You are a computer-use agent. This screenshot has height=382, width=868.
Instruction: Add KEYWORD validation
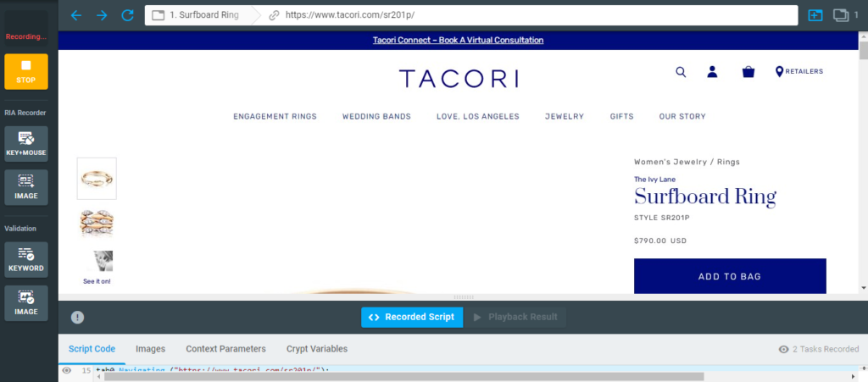pos(26,260)
